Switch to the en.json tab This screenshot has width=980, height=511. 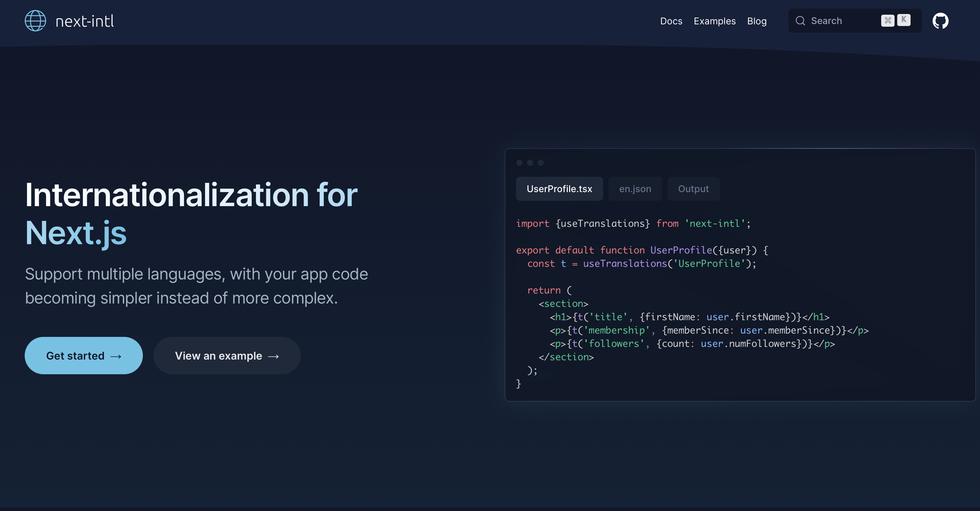(635, 188)
